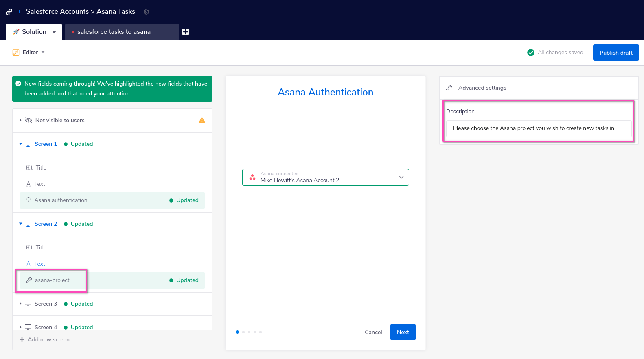The height and width of the screenshot is (359, 644).
Task: Click the Updated badge on Asana authentication row
Action: coord(184,200)
